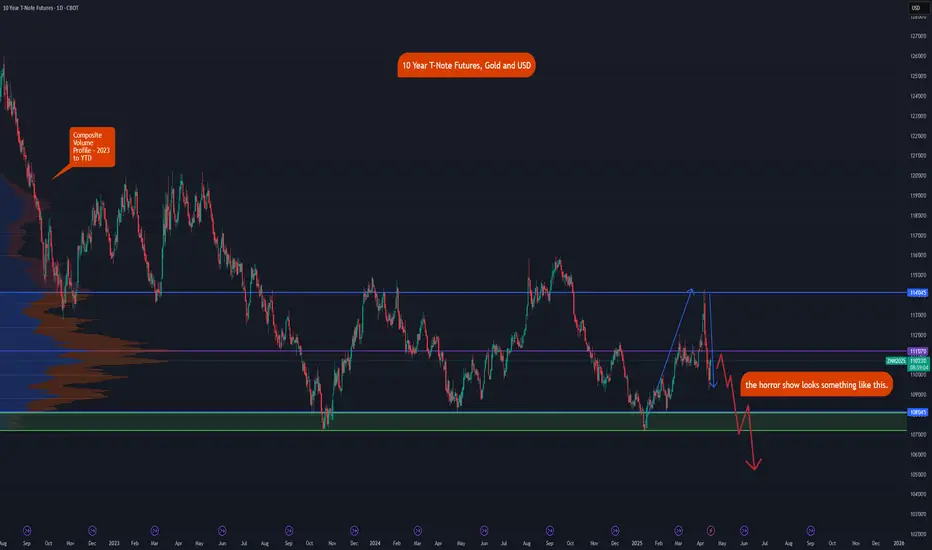
Task: Click the purple price label on the price axis
Action: (x=918, y=351)
